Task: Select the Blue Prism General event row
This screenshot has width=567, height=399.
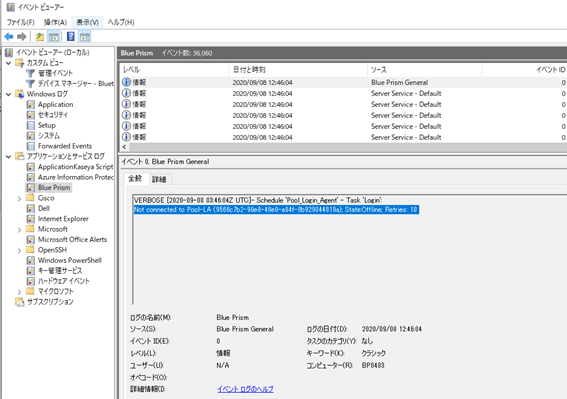Action: point(343,82)
